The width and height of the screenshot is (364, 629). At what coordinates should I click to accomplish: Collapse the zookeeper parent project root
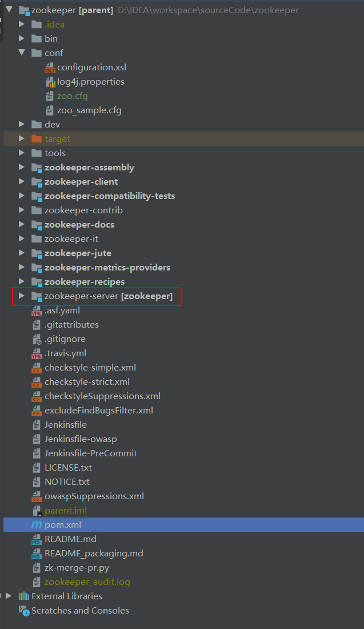point(9,10)
